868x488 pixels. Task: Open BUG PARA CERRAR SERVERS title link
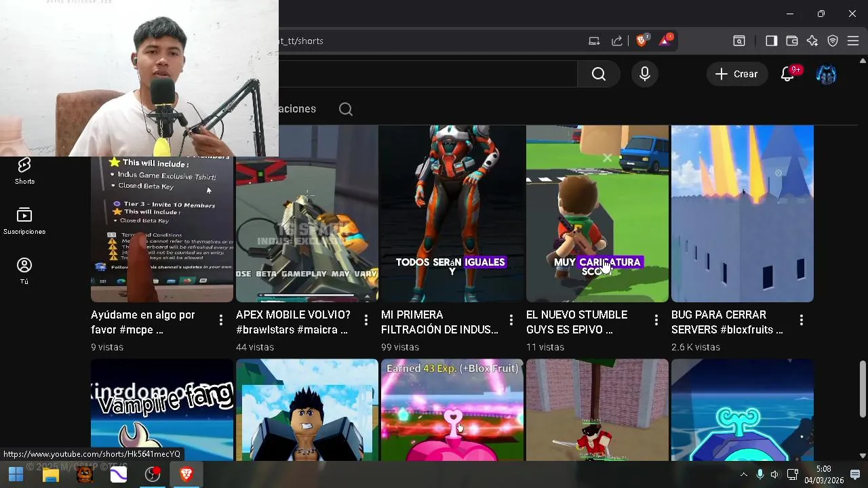pos(727,323)
